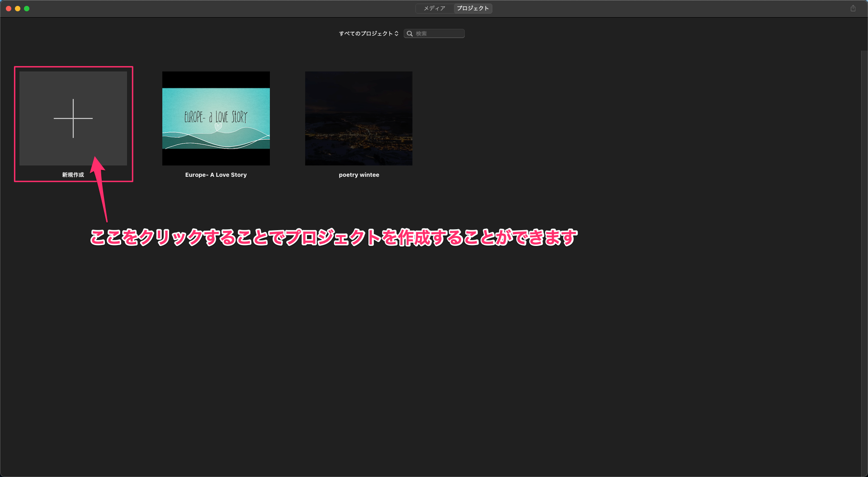Select the プロジェクト tab
The image size is (868, 477).
pyautogui.click(x=472, y=9)
